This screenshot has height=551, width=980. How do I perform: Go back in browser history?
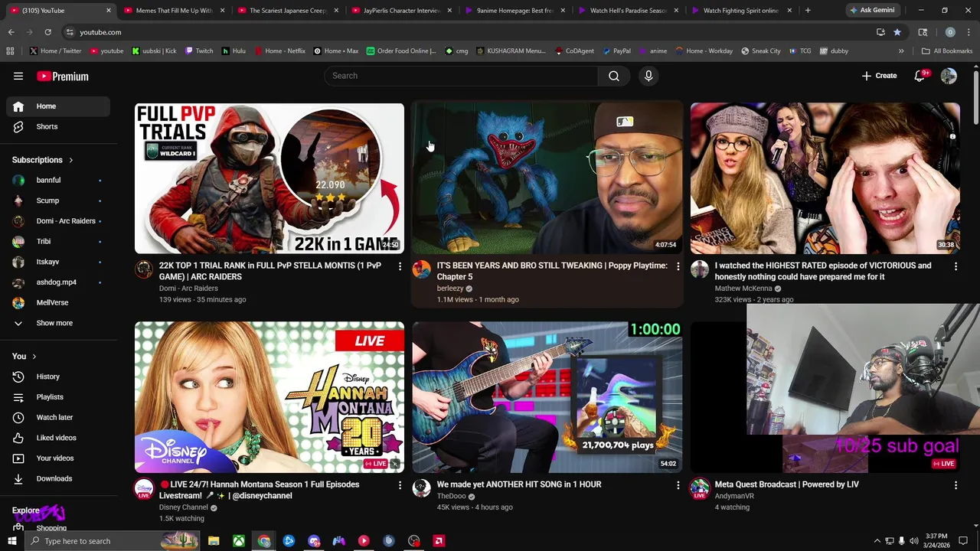click(x=11, y=32)
